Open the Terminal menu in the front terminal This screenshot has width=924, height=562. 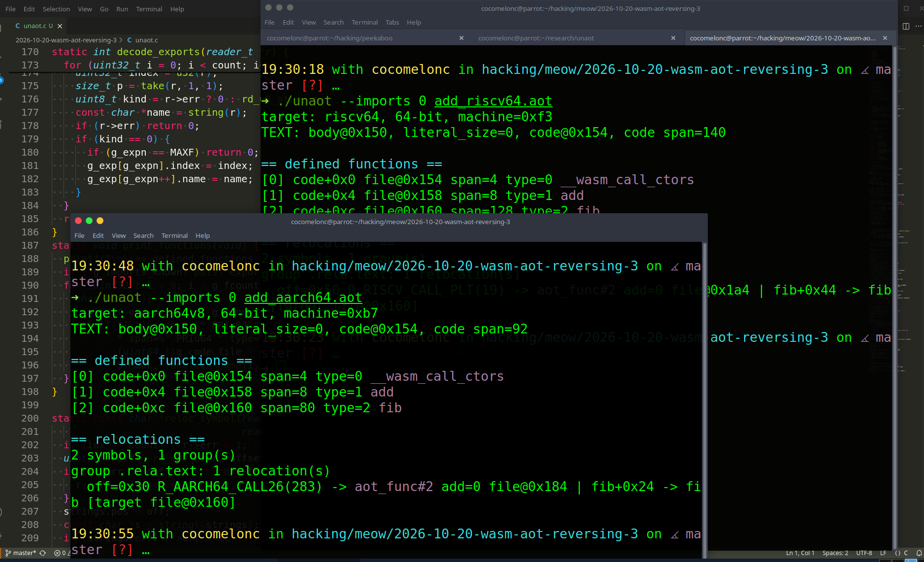point(174,235)
